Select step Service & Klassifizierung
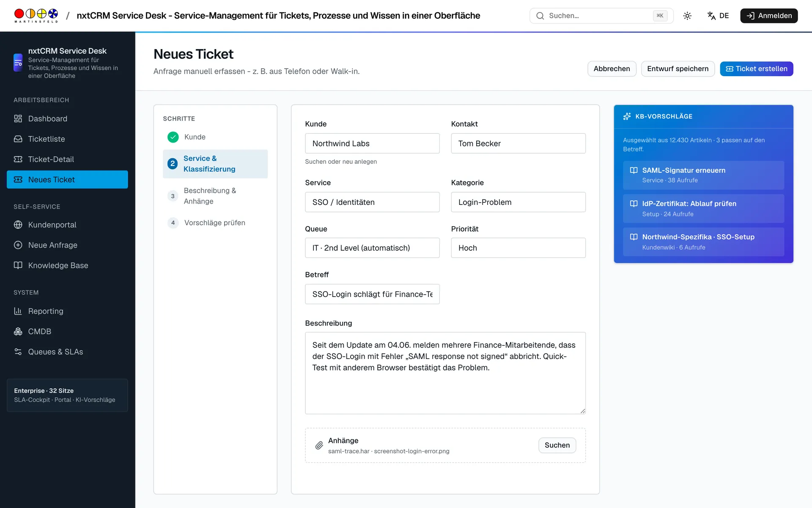Viewport: 812px width, 508px height. (x=215, y=164)
